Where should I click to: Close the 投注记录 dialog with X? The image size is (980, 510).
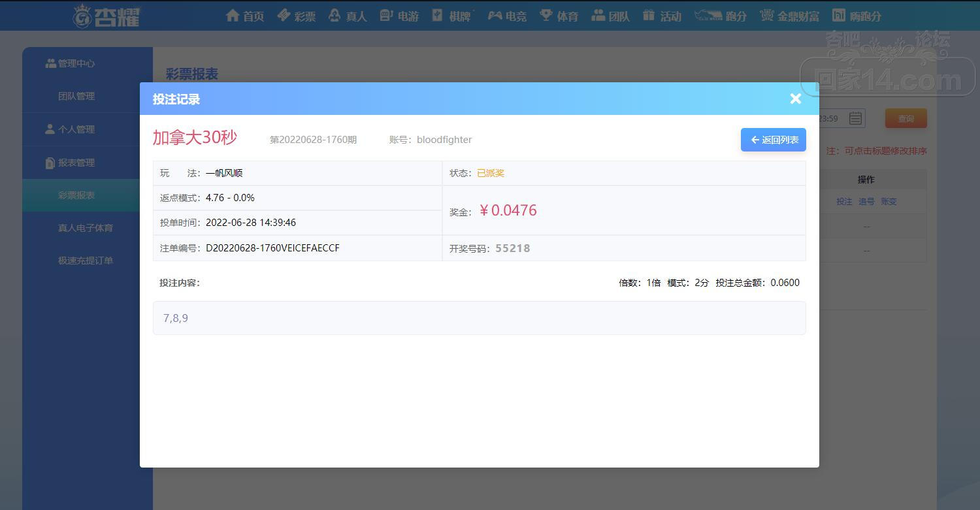pyautogui.click(x=795, y=99)
